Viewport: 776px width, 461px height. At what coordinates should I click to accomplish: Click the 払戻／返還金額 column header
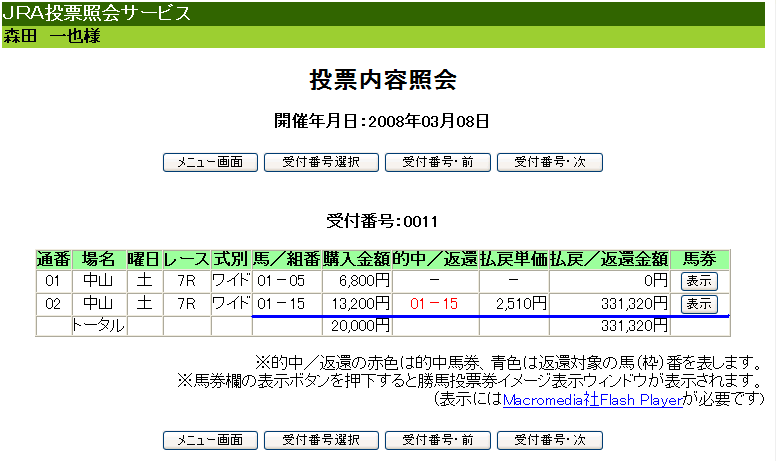pos(609,260)
